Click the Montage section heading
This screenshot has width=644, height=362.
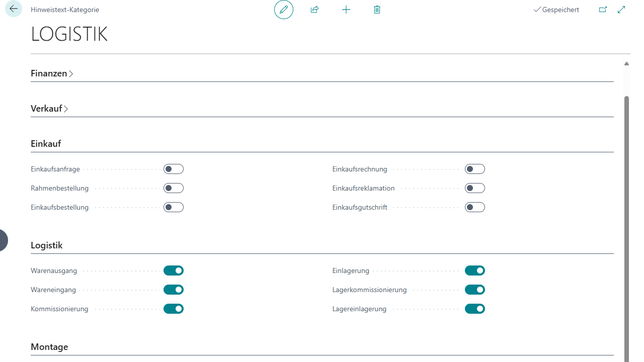coord(49,347)
